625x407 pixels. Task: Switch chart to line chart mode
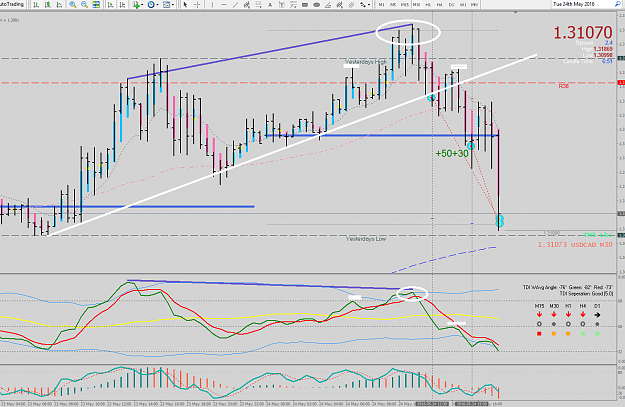[59, 5]
